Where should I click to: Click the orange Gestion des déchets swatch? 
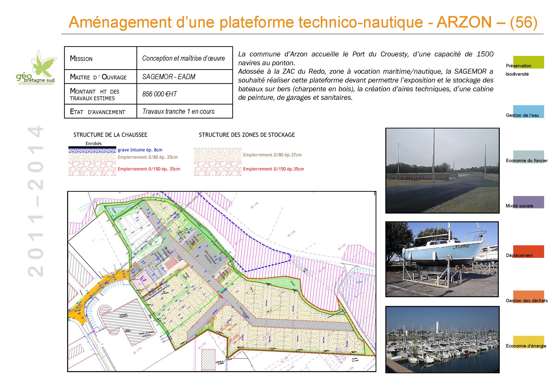click(x=528, y=297)
